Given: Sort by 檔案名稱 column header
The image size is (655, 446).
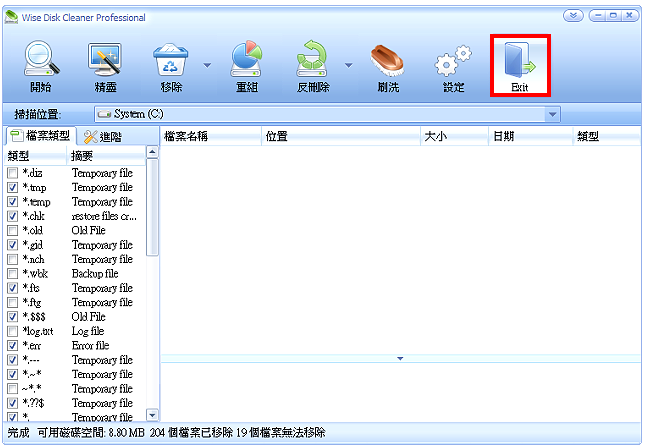Looking at the screenshot, I should 211,136.
